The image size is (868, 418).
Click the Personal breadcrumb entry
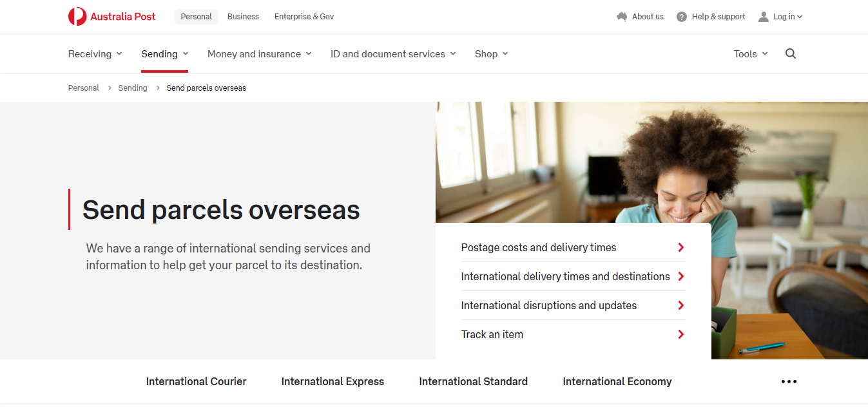coord(83,88)
